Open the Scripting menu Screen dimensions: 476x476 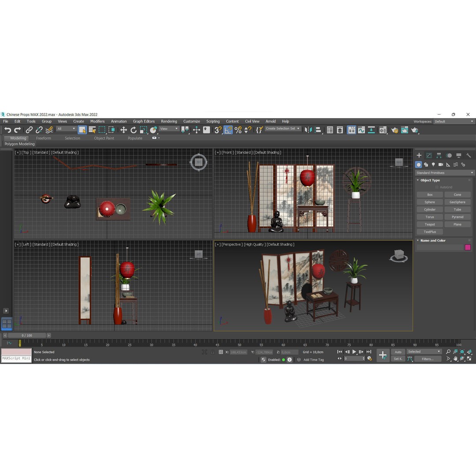coord(213,121)
